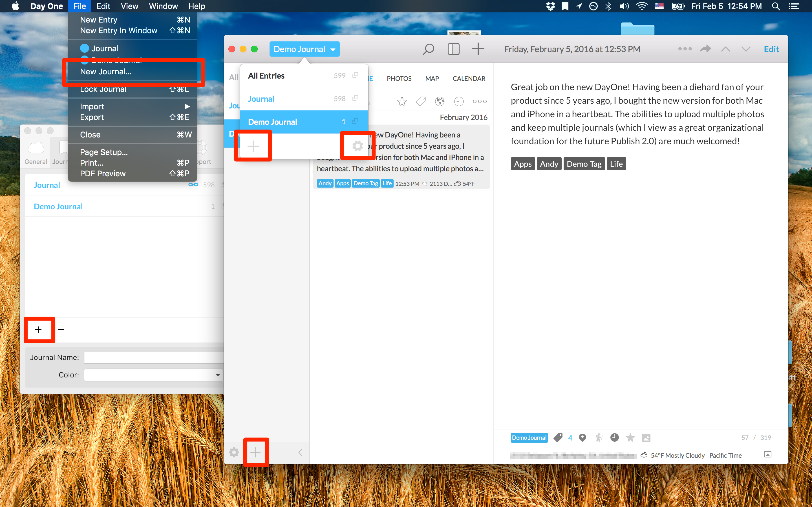812x507 pixels.
Task: Open journal settings gear in popover
Action: click(357, 146)
